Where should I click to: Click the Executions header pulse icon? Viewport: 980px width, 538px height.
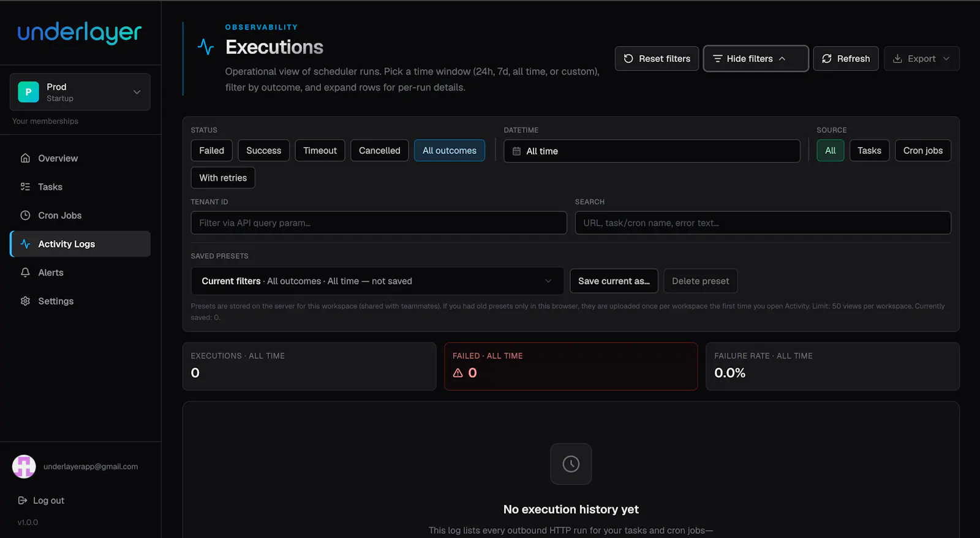point(206,47)
